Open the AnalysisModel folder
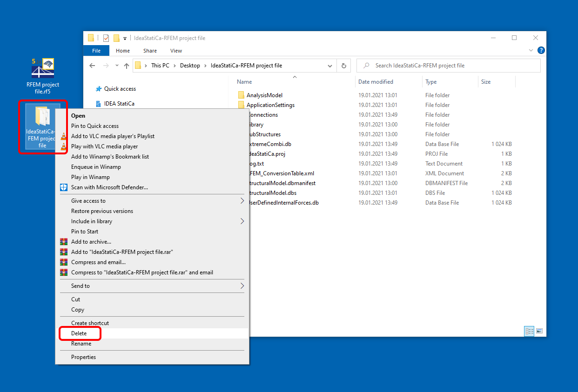This screenshot has height=392, width=578. coord(264,95)
